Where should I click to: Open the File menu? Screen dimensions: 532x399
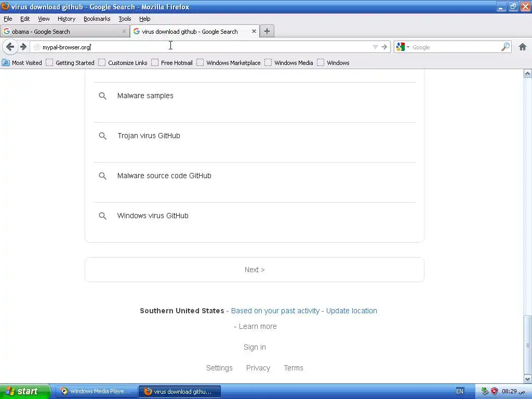coord(8,19)
